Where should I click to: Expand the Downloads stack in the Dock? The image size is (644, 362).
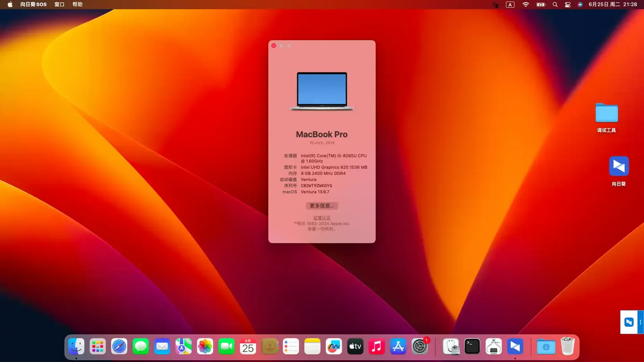click(x=546, y=346)
